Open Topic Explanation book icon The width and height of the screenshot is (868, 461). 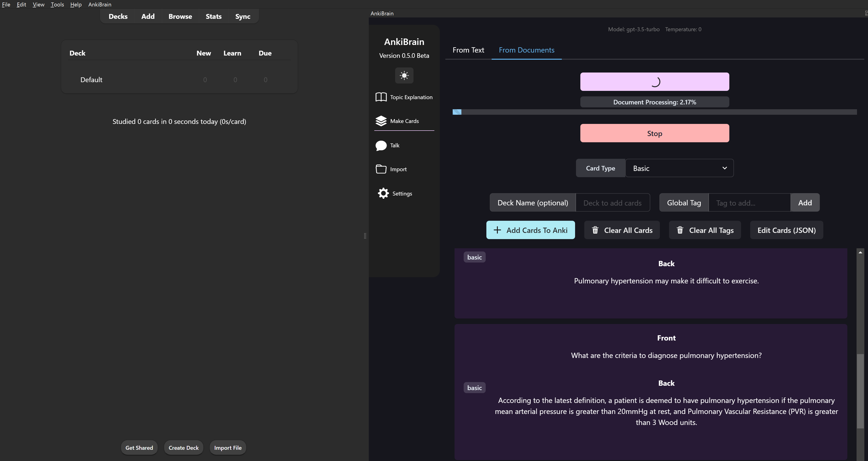pyautogui.click(x=381, y=97)
